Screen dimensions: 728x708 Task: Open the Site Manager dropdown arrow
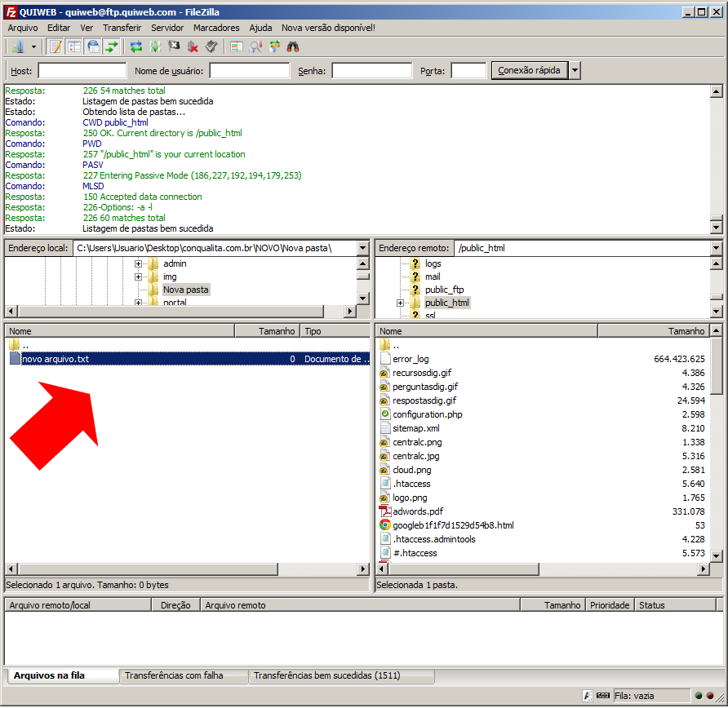(x=33, y=46)
